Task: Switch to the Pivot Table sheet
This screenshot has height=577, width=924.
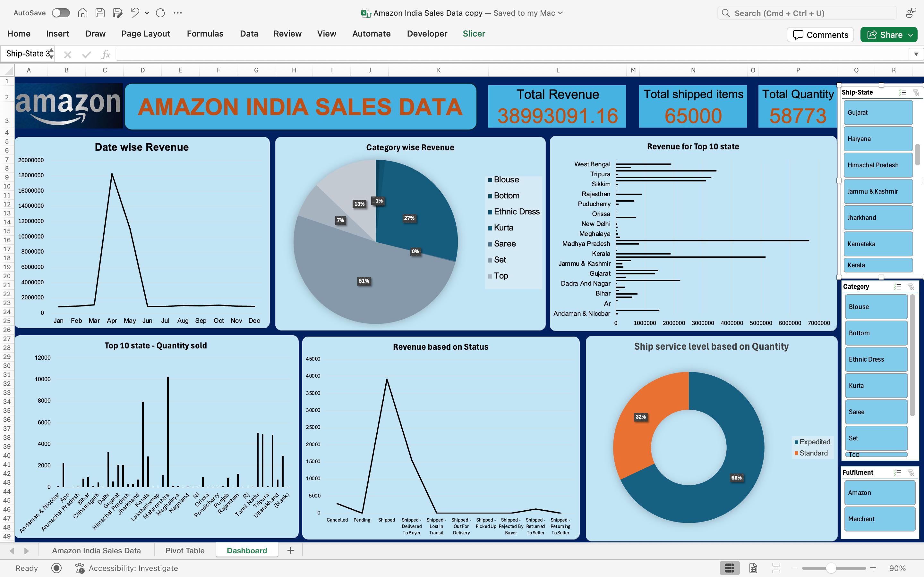Action: coord(185,551)
